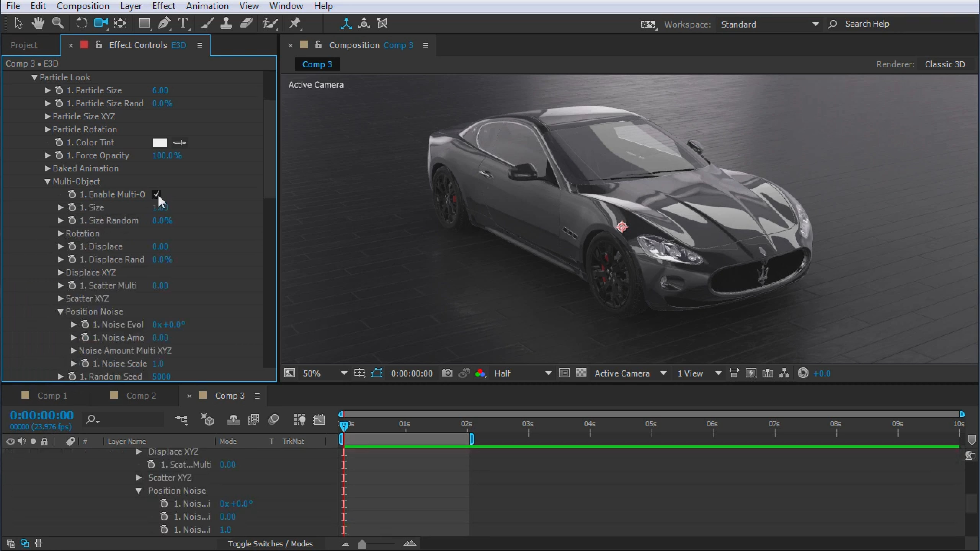Switch to the Comp 2 timeline tab
Viewport: 980px width, 551px height.
tap(141, 395)
